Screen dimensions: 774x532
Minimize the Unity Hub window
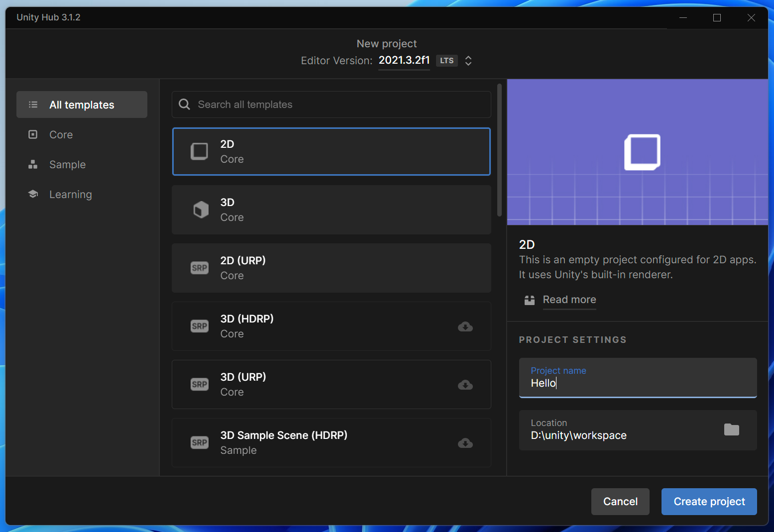click(x=683, y=17)
